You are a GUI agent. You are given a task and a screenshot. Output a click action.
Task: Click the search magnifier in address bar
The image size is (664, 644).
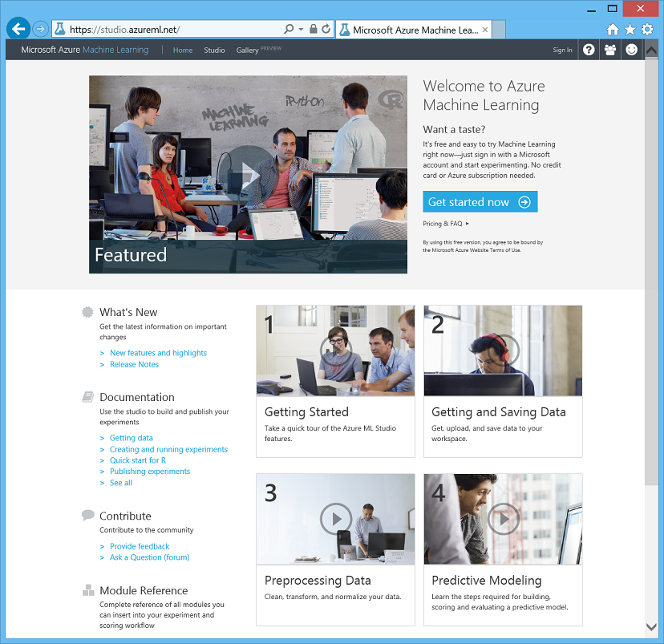(x=289, y=29)
